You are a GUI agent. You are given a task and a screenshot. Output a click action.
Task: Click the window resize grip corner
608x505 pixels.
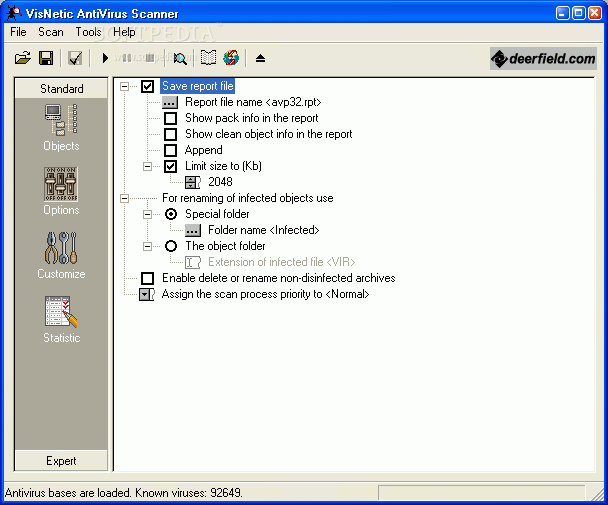[x=597, y=494]
